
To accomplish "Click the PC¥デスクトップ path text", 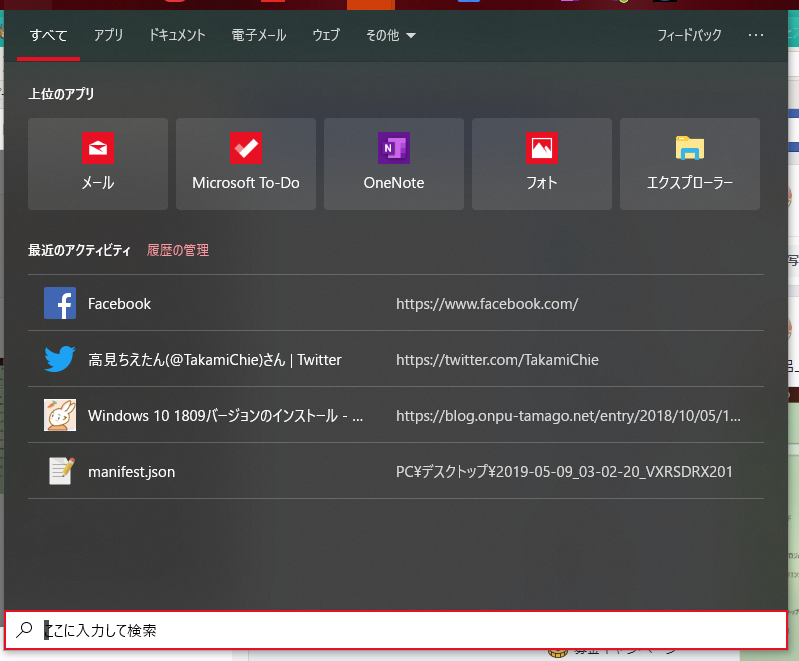I will tap(564, 472).
